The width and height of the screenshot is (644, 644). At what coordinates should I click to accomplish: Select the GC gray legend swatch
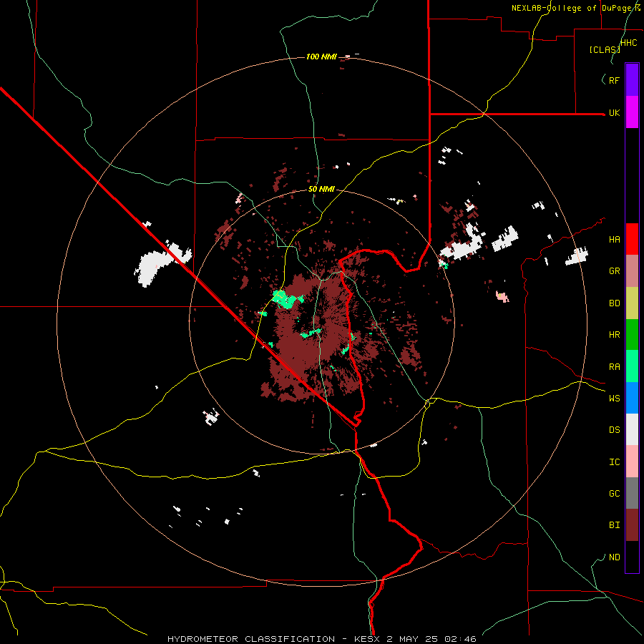(x=632, y=493)
